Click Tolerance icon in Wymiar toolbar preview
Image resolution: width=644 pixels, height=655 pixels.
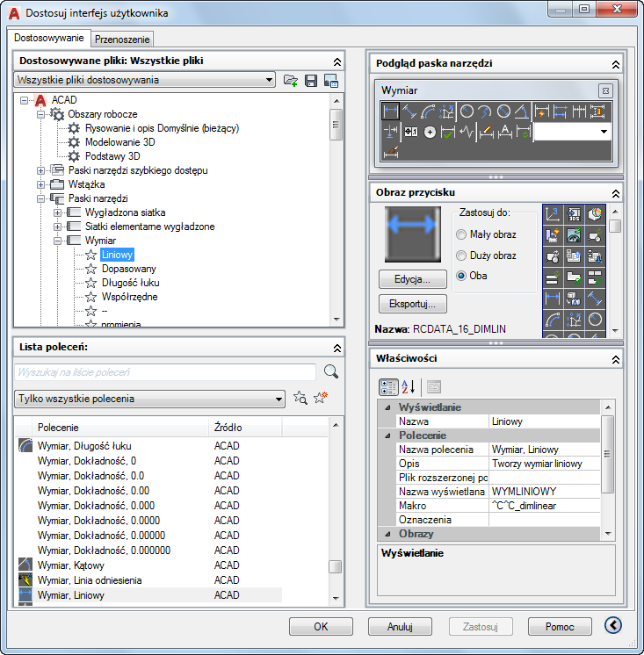click(411, 132)
